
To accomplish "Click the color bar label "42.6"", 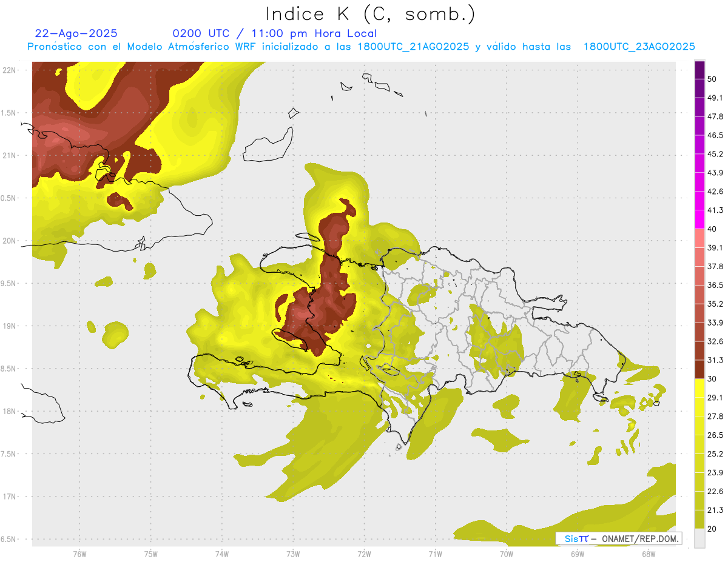I will (715, 192).
